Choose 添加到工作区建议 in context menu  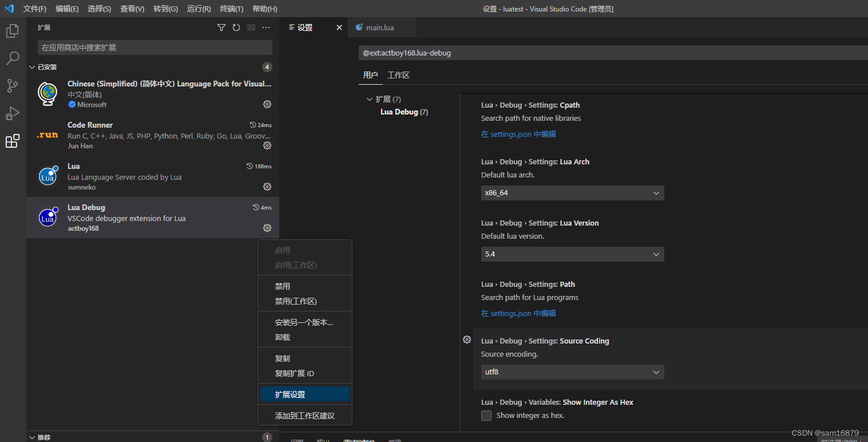coord(305,416)
